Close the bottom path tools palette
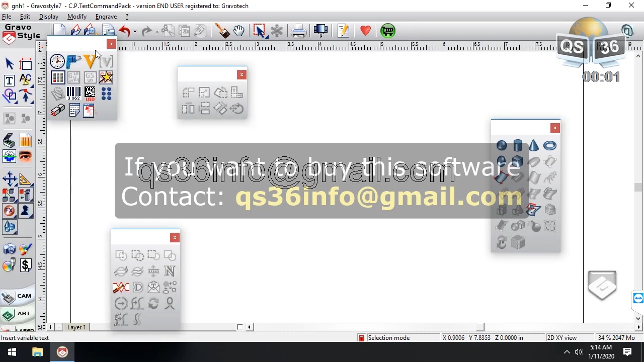 (175, 237)
